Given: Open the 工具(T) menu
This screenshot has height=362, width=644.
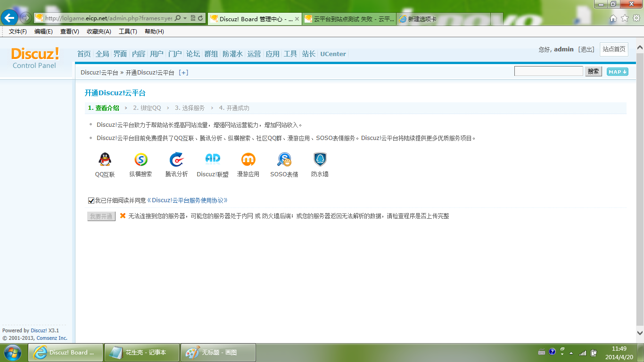Looking at the screenshot, I should click(128, 32).
